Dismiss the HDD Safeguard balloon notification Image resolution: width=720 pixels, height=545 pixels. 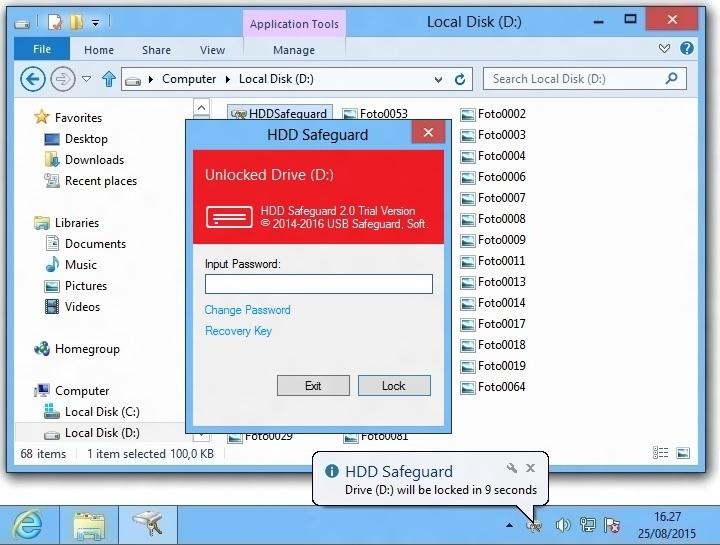pos(531,468)
